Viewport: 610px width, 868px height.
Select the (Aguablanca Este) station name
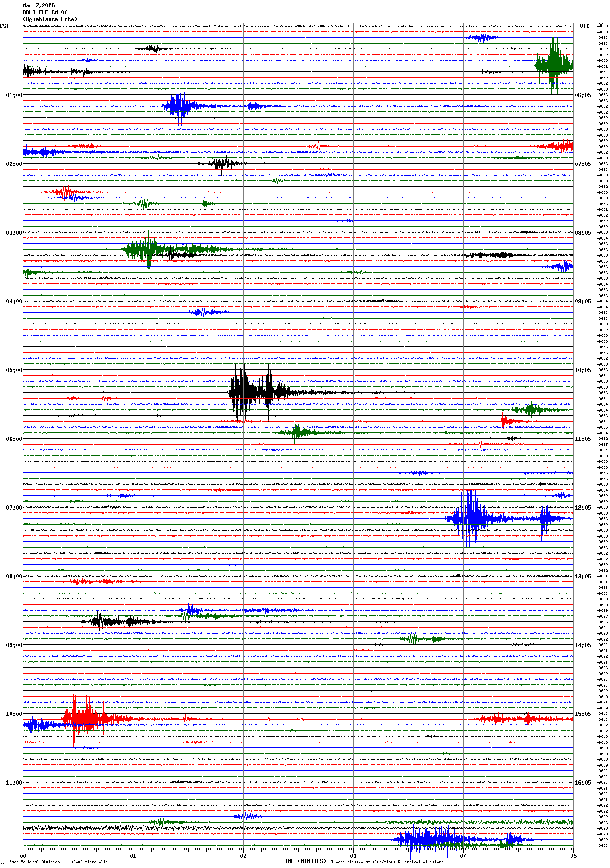pyautogui.click(x=50, y=19)
